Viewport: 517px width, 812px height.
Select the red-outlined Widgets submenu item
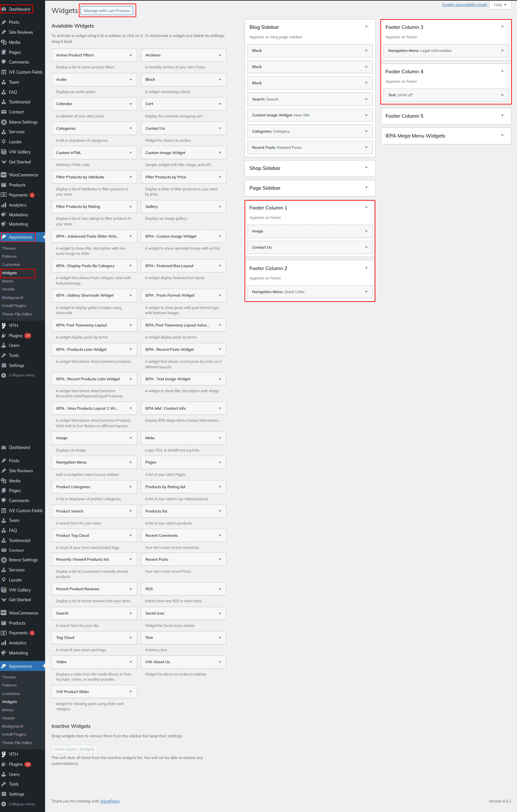point(9,273)
